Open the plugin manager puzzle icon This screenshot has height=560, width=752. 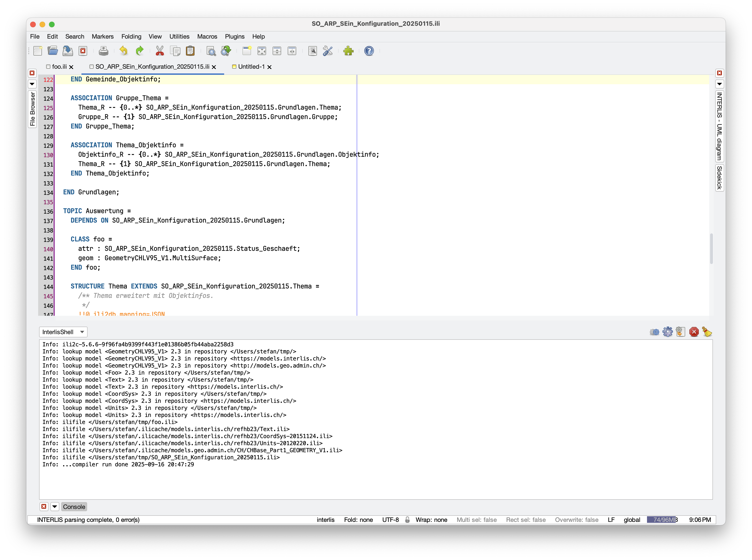click(348, 51)
